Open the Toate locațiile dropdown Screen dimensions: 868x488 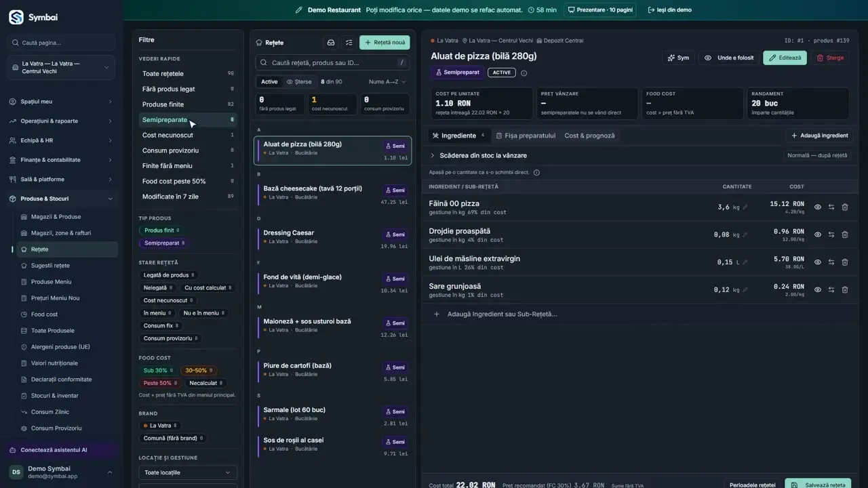pyautogui.click(x=188, y=472)
